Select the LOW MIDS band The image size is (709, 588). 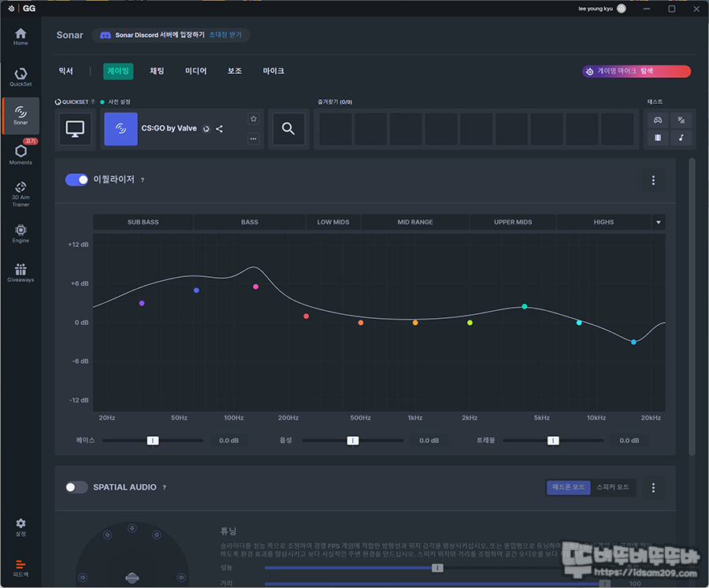[x=333, y=222]
